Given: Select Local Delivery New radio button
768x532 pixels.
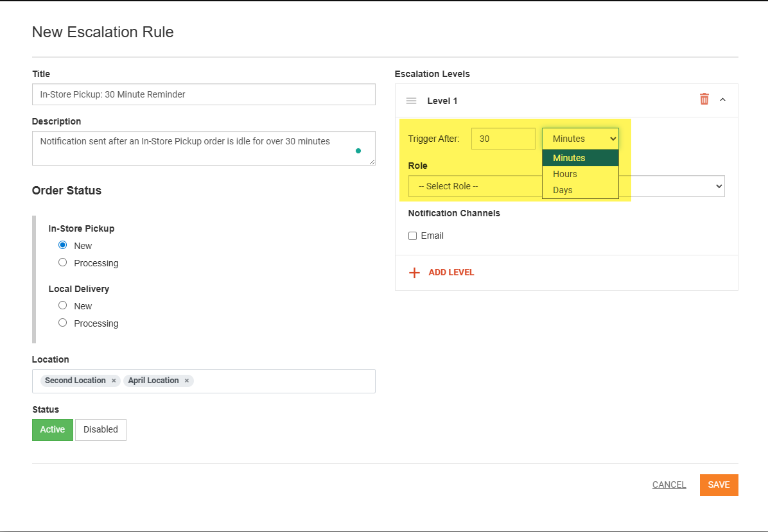Looking at the screenshot, I should pos(63,305).
